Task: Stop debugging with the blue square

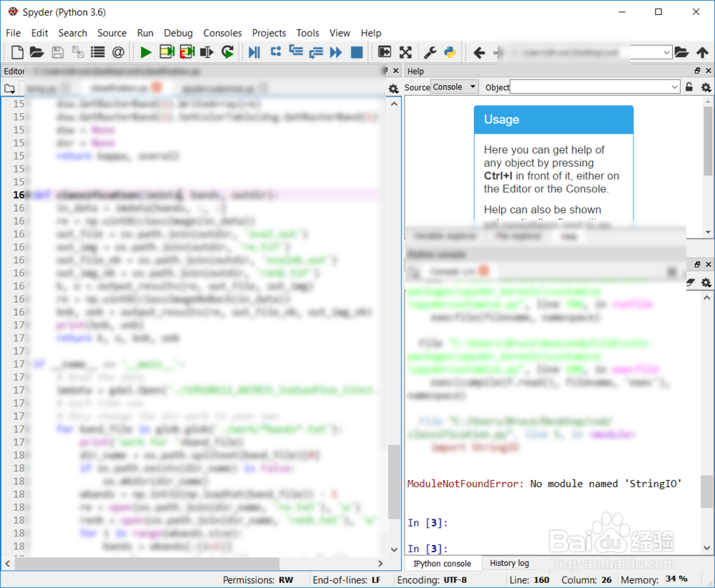Action: point(357,52)
